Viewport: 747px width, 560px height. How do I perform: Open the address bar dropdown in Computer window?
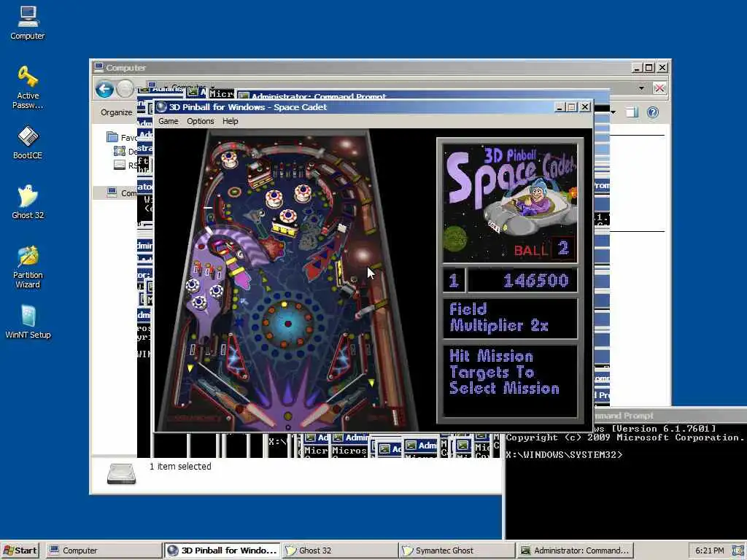(x=641, y=88)
